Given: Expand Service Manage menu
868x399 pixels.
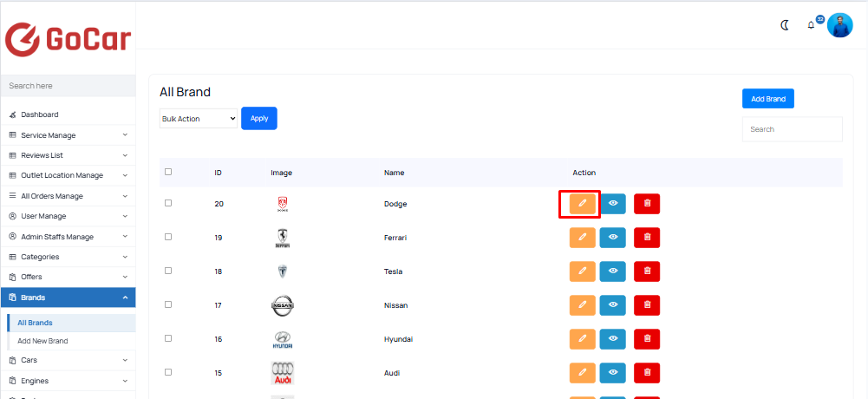Looking at the screenshot, I should coord(69,135).
